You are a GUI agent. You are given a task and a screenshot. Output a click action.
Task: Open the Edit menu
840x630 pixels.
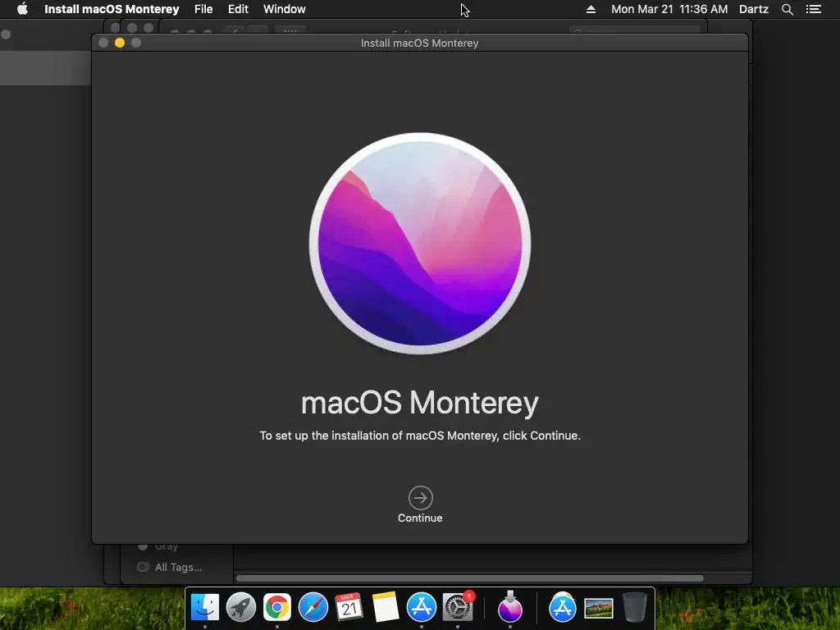click(x=238, y=9)
